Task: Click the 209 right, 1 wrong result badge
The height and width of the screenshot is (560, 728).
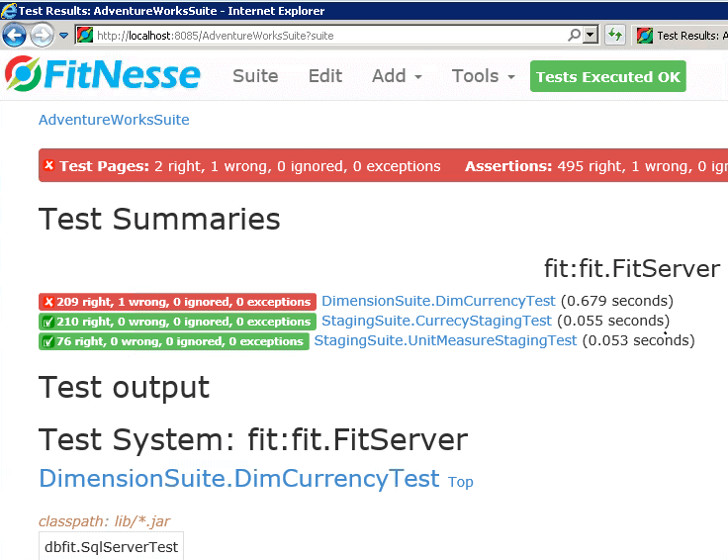Action: [x=177, y=302]
